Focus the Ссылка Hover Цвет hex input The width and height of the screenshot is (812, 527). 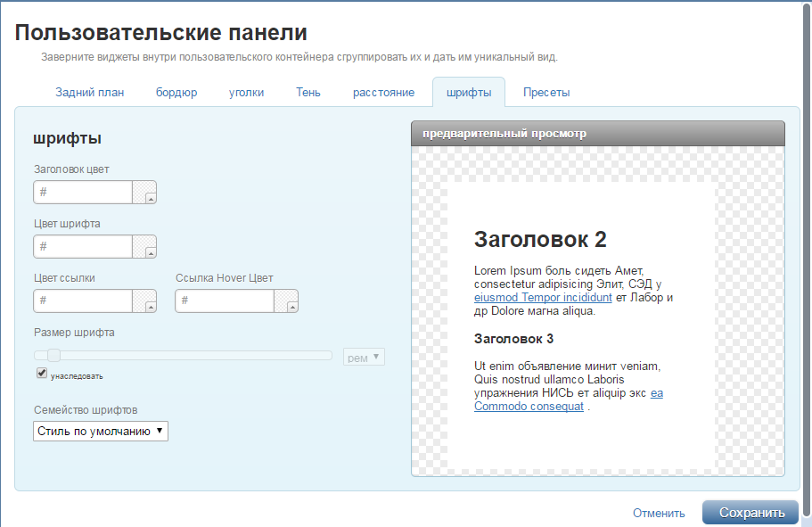tap(225, 301)
